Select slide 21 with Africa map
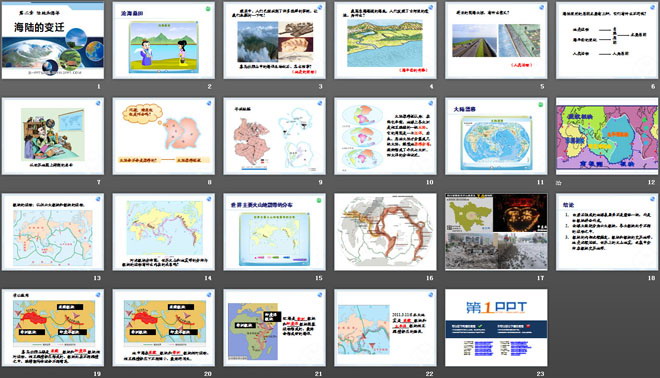Viewport: 660px width, 378px height. [x=274, y=327]
